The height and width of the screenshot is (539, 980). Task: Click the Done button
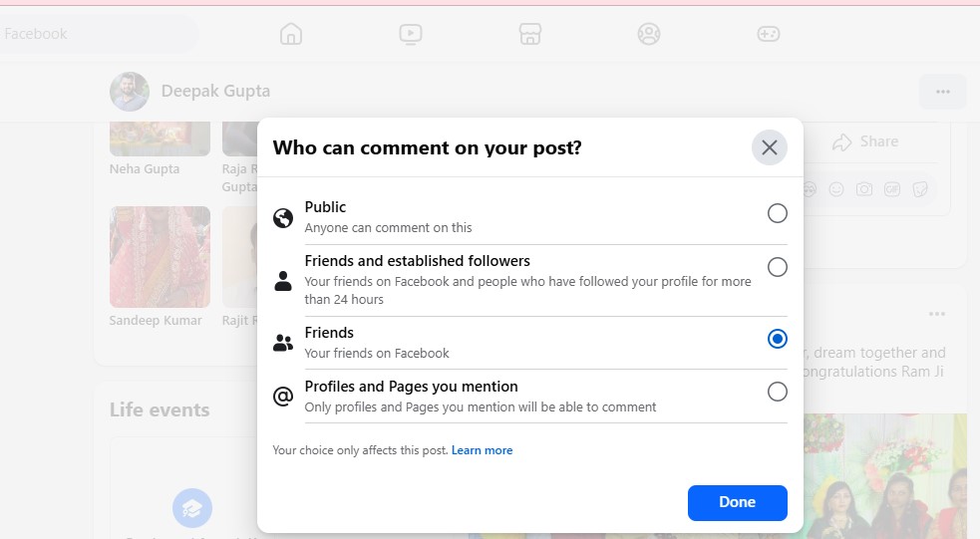coord(738,503)
